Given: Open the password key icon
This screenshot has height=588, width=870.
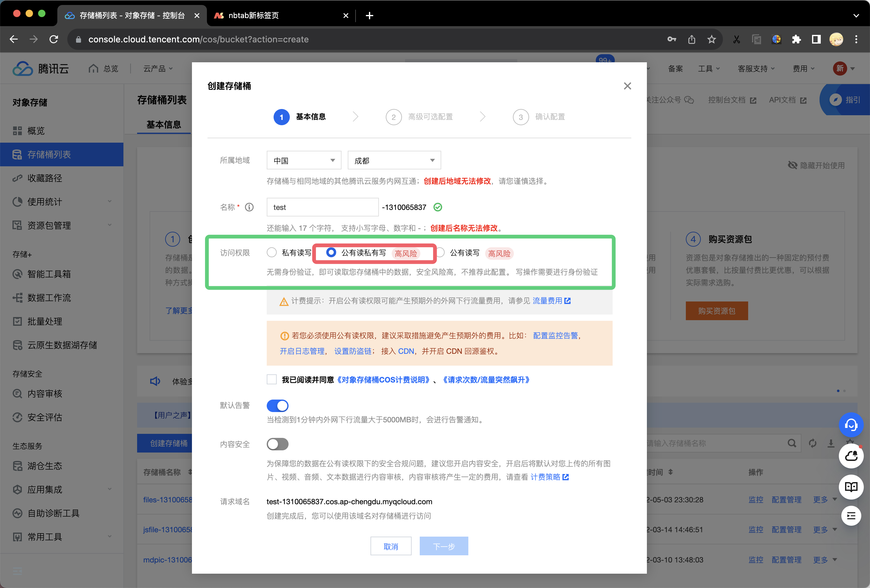Looking at the screenshot, I should (672, 39).
